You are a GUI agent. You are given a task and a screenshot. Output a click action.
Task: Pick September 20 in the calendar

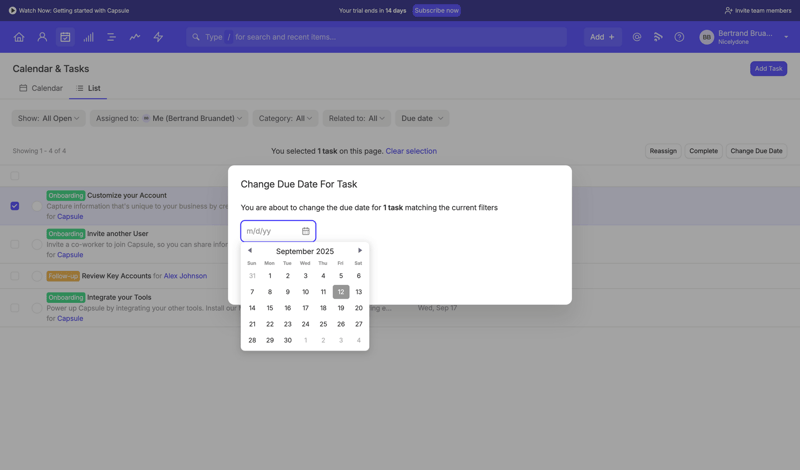[x=359, y=308]
